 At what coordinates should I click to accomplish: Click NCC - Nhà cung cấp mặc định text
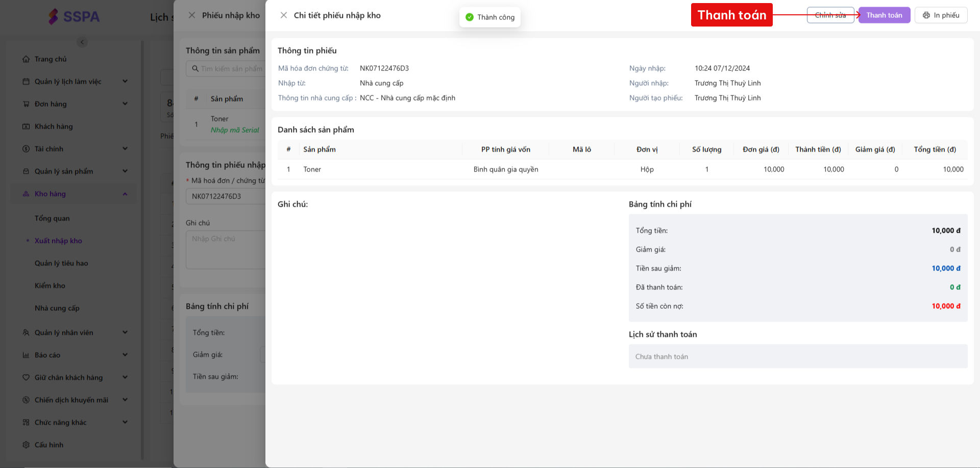(x=407, y=98)
